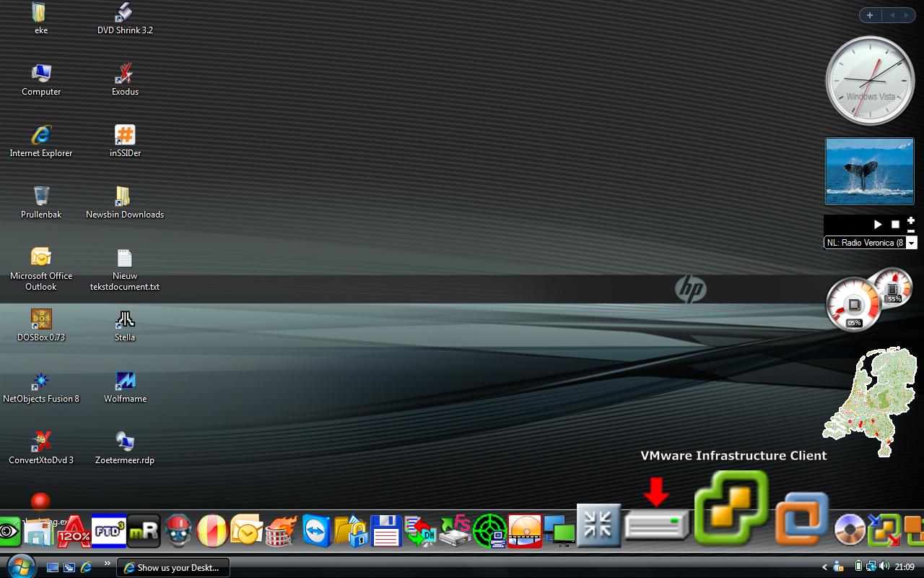Open the ConvertXtoDvd 3 shortcut
This screenshot has width=924, height=578.
[x=41, y=448]
